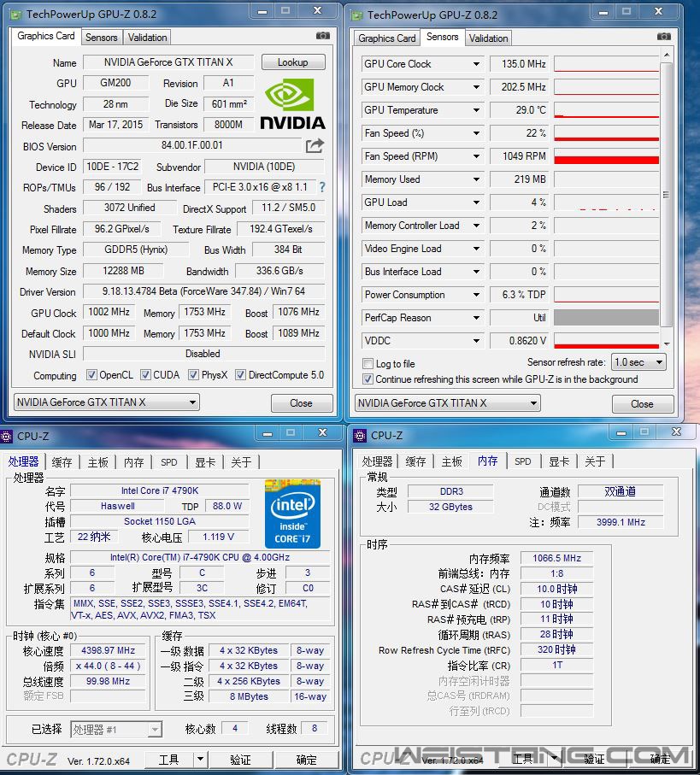
Task: Open the GPU Load sensor dropdown
Action: (476, 203)
